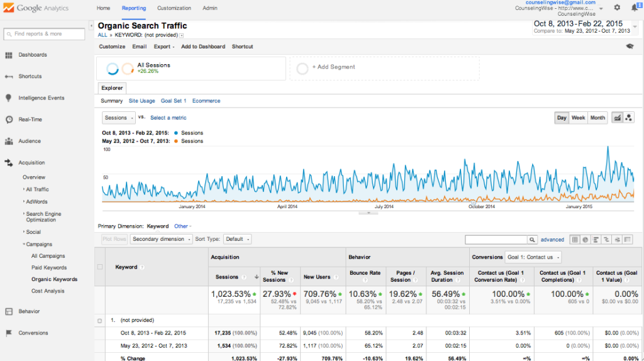This screenshot has height=361, width=644.
Task: Click the advanced filter link
Action: click(552, 240)
